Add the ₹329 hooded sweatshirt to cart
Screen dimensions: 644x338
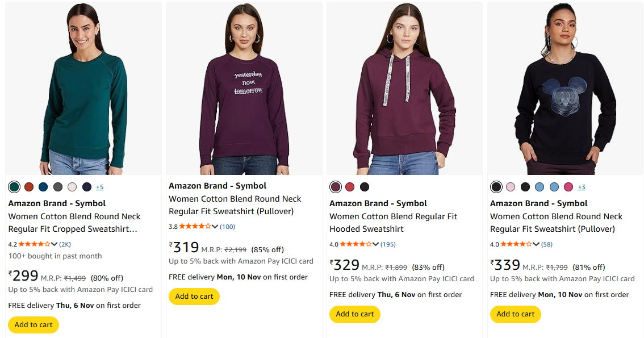click(x=355, y=314)
